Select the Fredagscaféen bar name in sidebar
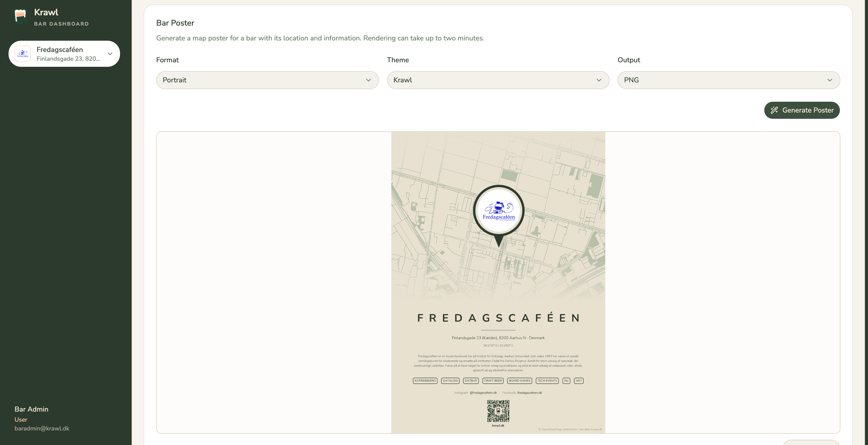 (60, 49)
